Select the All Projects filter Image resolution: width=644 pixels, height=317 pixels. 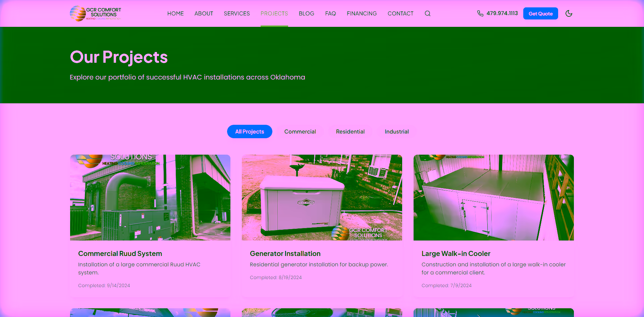click(250, 131)
